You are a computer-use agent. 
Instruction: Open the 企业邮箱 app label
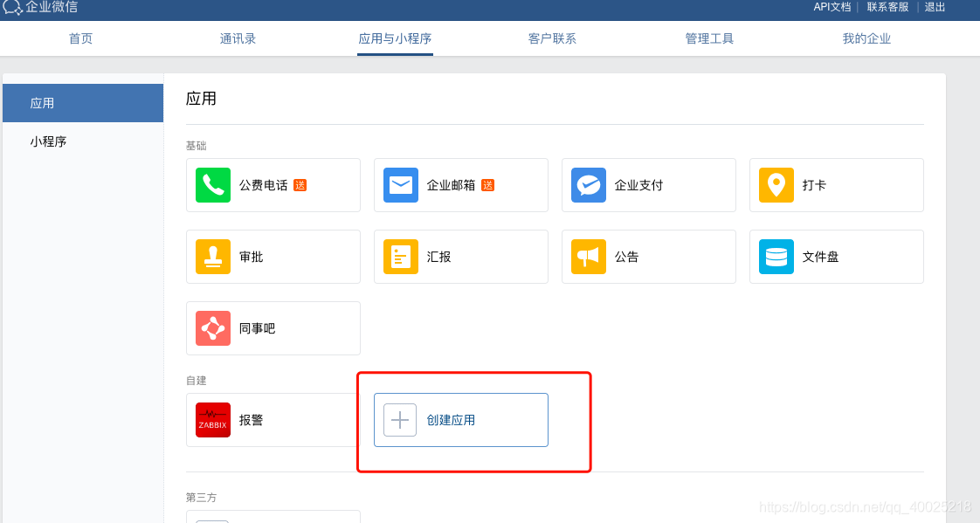click(x=452, y=185)
